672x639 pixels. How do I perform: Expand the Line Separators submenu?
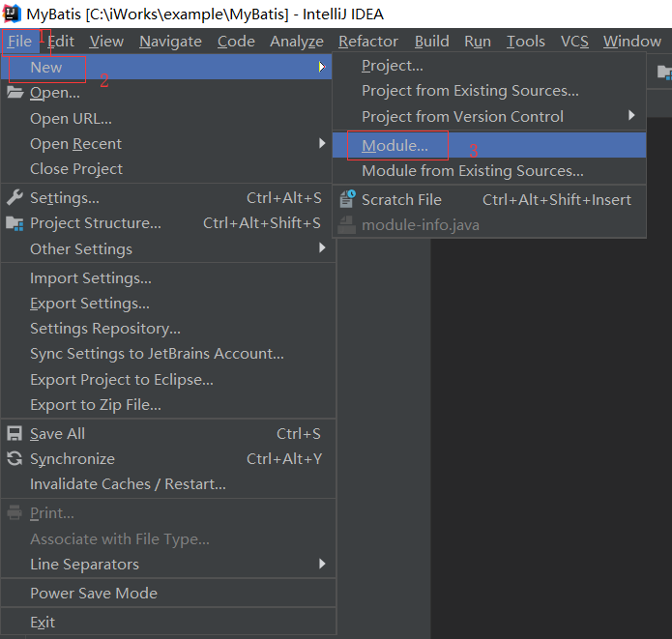(x=84, y=565)
